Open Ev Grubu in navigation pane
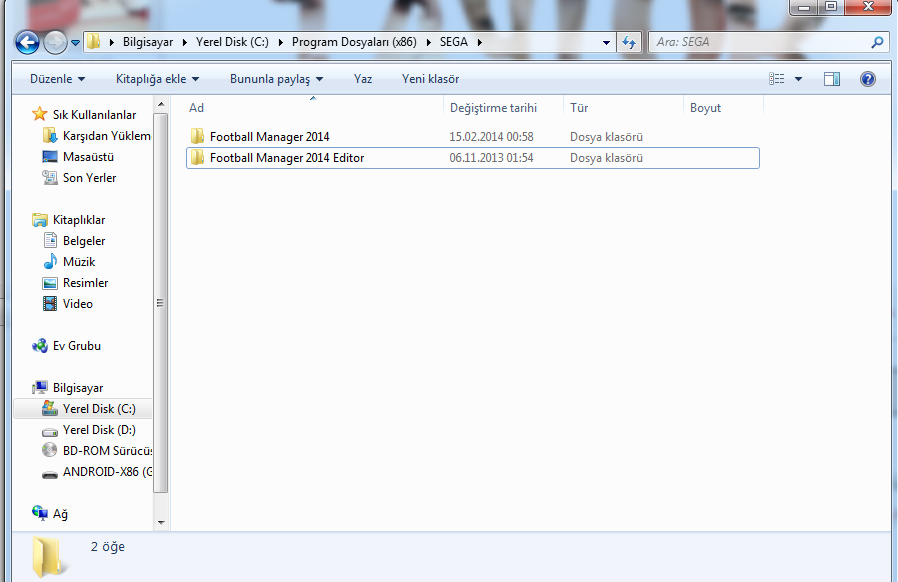This screenshot has height=582, width=898. tap(77, 346)
